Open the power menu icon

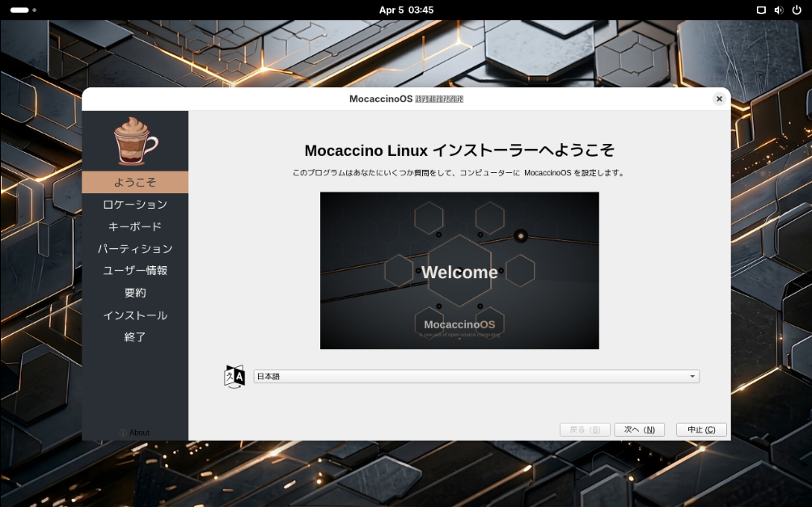796,10
